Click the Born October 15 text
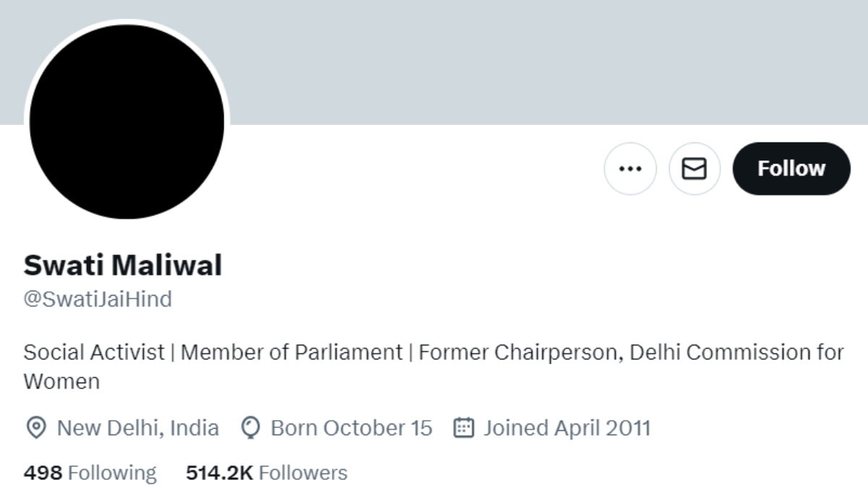Viewport: 868px width, 488px height. coord(351,428)
